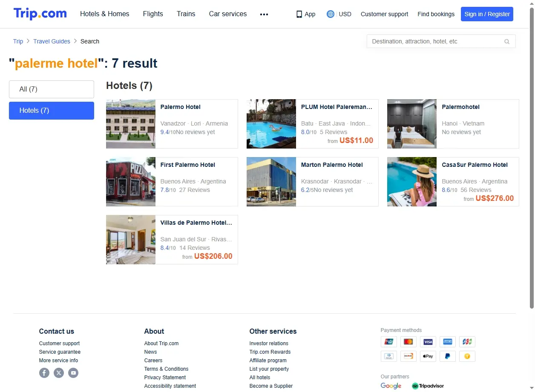The height and width of the screenshot is (392, 535).
Task: Open Palermohotel Hanoi room thumbnail
Action: click(x=412, y=124)
